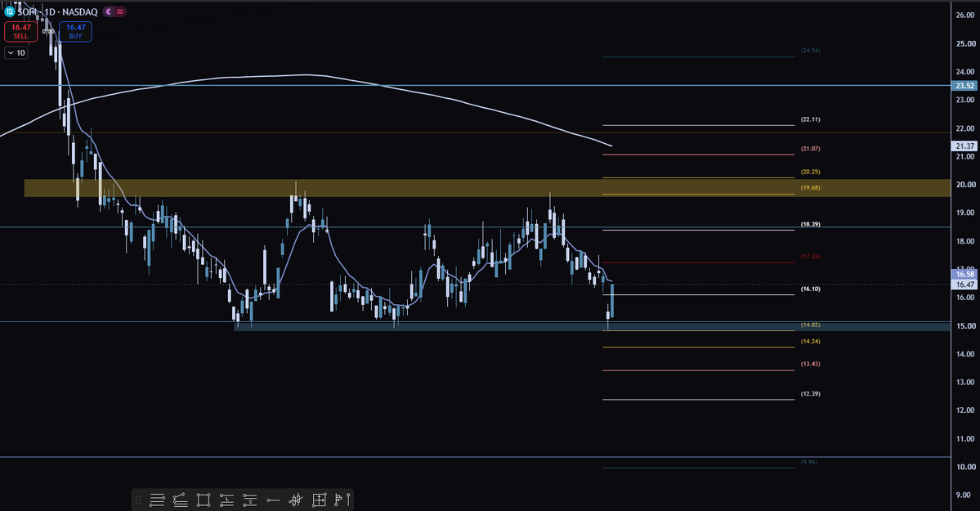Click the 25.00 price scale label
The image size is (980, 511).
[965, 44]
